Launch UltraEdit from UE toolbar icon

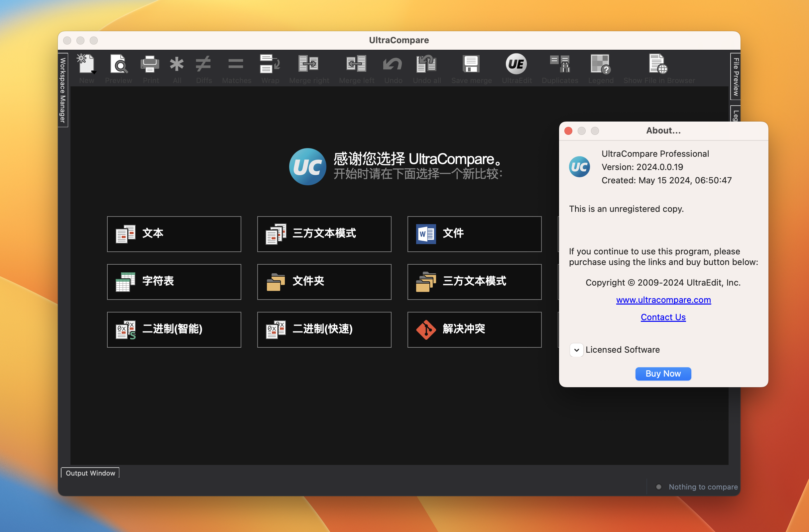516,64
